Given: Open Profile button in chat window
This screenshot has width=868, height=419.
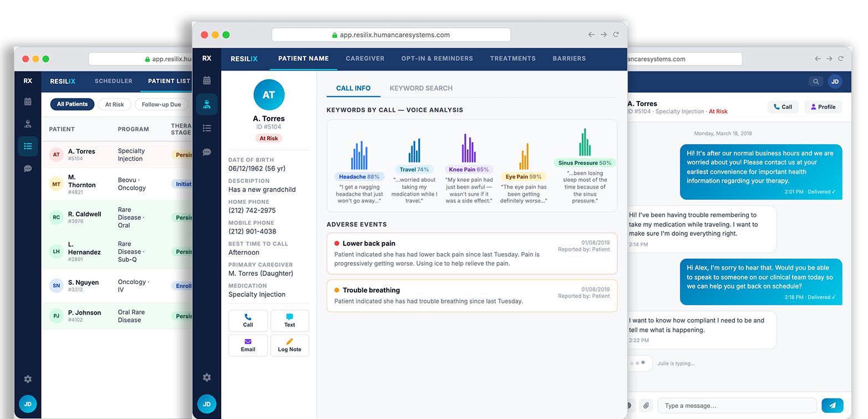Looking at the screenshot, I should point(823,107).
